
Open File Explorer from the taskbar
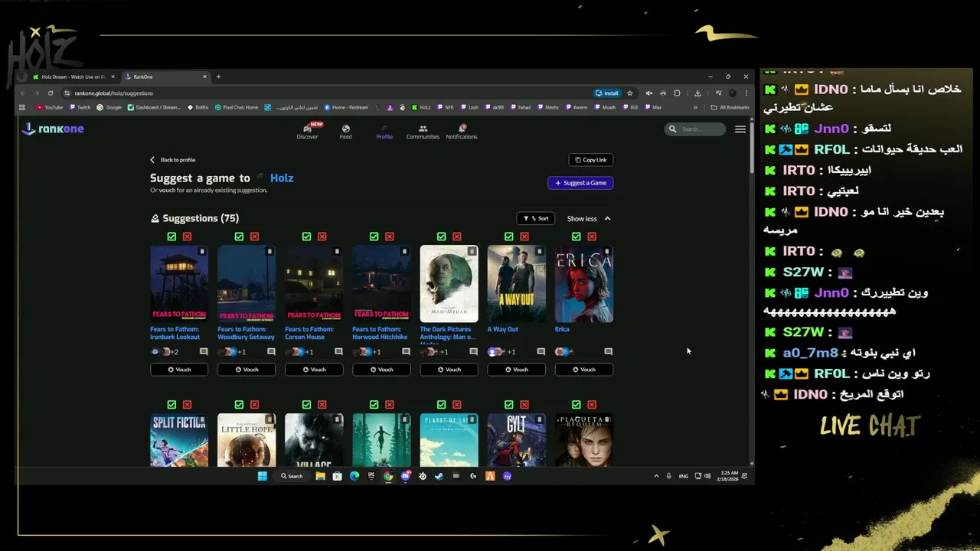click(320, 476)
